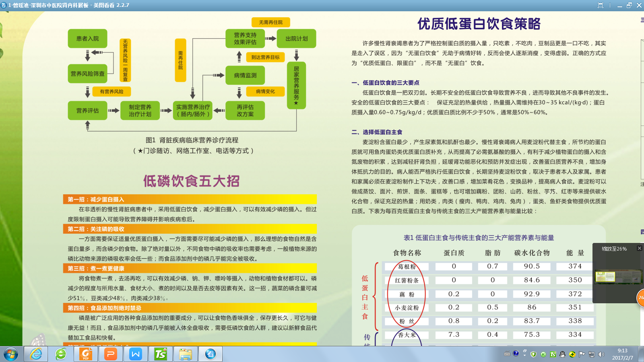Open the green shield security tray icon
Viewport: 644px width, 362px height.
pyautogui.click(x=534, y=354)
